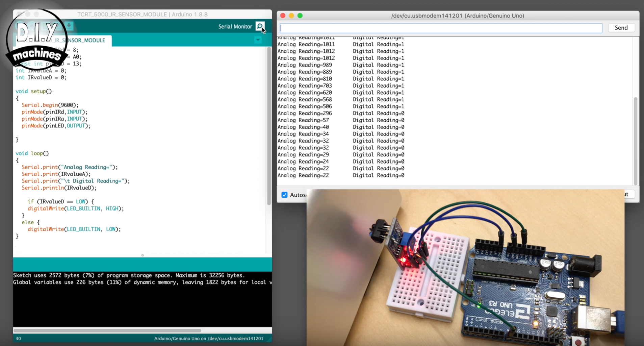Open the Serial Monitor magnifier icon

tap(260, 26)
